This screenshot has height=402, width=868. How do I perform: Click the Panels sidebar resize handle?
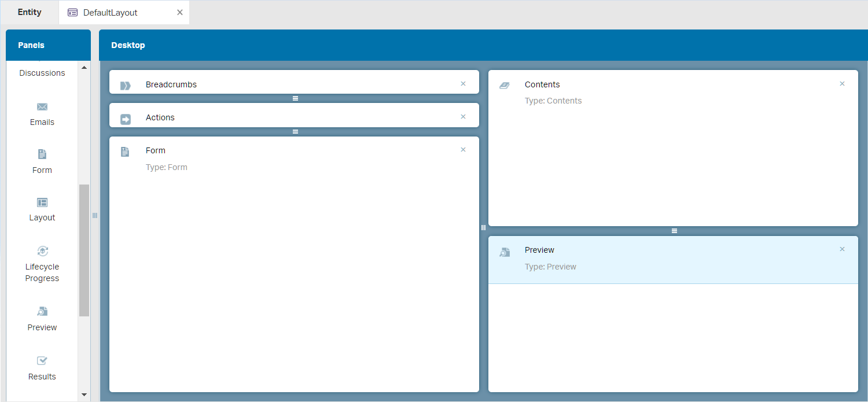[95, 216]
